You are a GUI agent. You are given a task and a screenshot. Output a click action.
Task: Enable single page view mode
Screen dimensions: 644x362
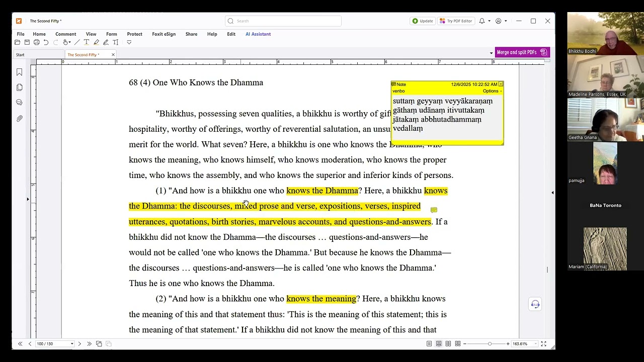[x=429, y=344]
